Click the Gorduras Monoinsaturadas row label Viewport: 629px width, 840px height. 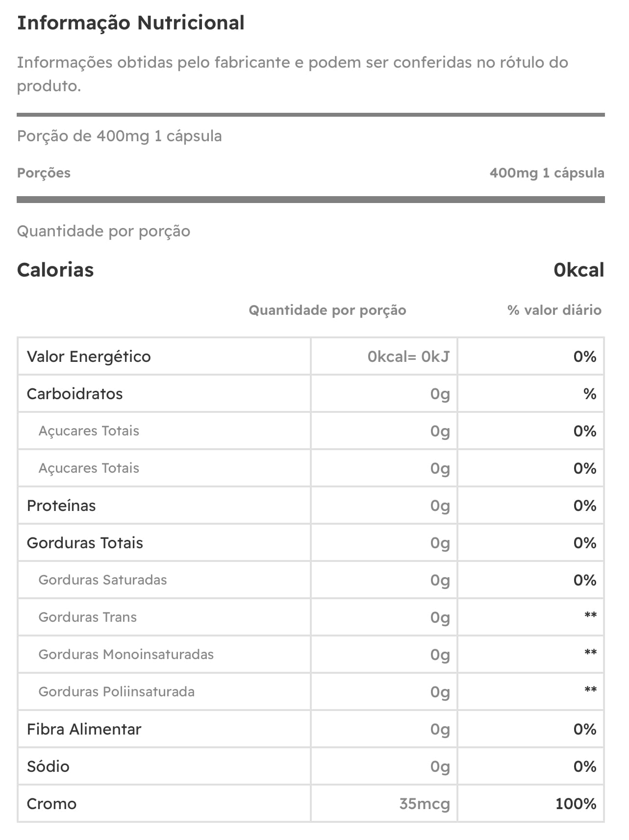point(126,655)
